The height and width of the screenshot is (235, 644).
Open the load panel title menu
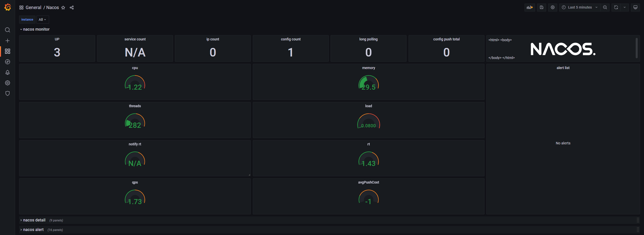click(x=369, y=106)
